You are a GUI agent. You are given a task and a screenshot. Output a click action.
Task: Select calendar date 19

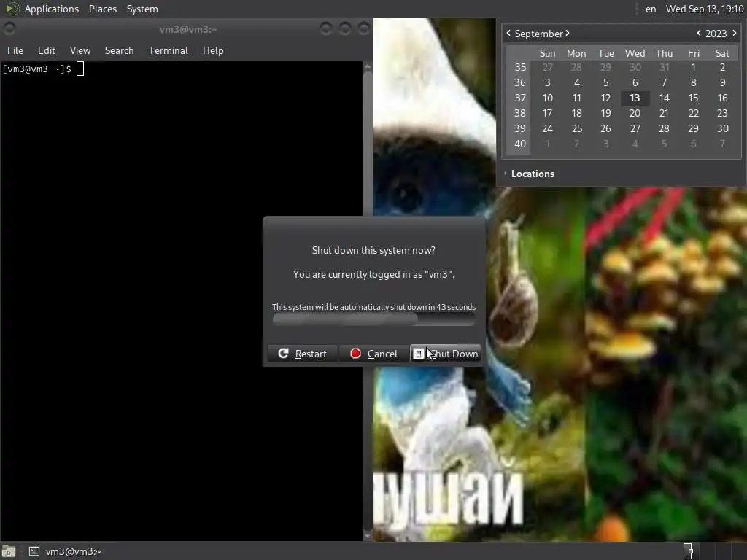[605, 113]
